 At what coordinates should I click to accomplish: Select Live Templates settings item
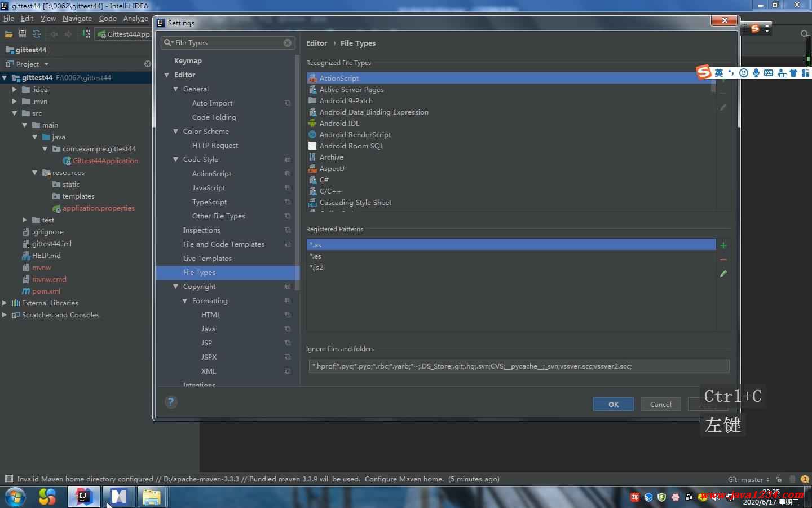208,259
